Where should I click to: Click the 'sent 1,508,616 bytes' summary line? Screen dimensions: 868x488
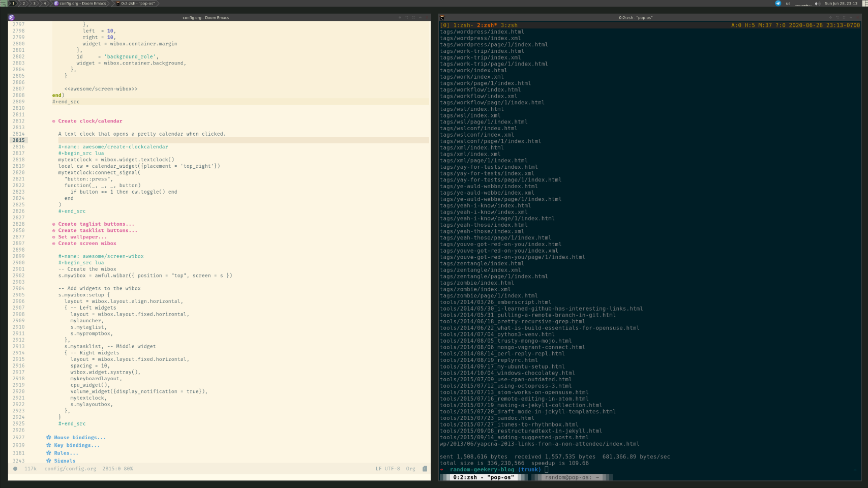[x=555, y=456]
